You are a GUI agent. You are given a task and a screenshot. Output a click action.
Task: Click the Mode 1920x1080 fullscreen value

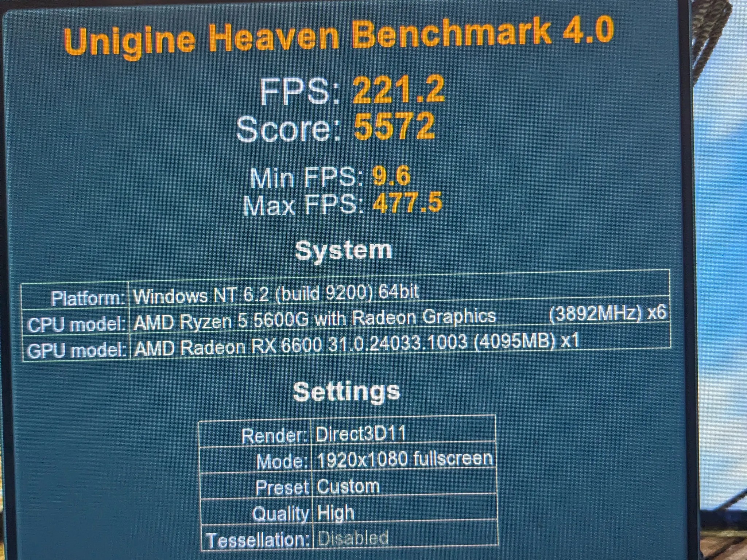405,459
